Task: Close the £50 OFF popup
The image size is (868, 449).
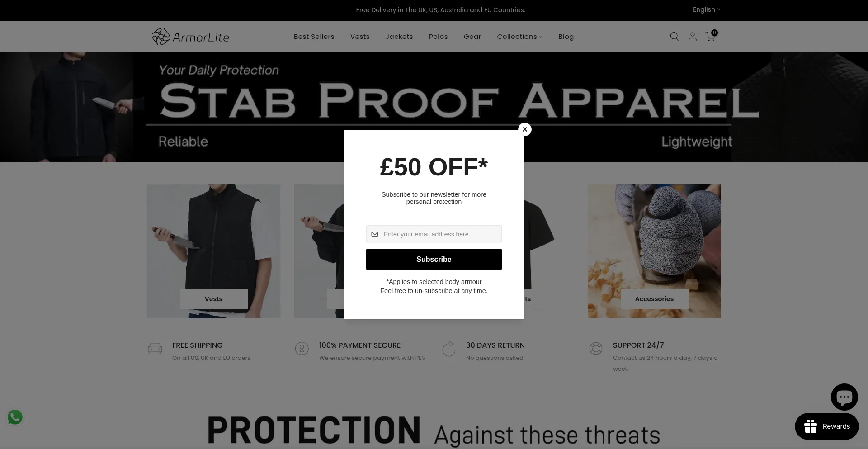Action: click(x=525, y=129)
